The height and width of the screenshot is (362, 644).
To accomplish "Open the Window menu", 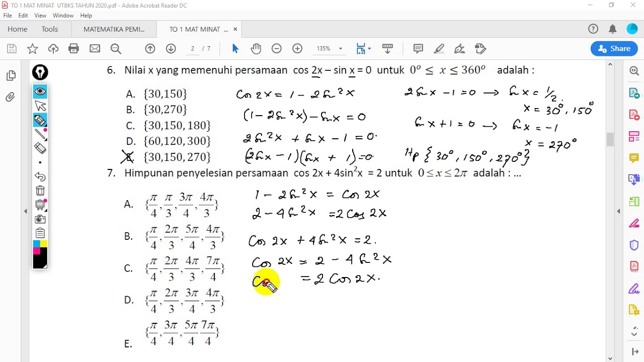I will pyautogui.click(x=63, y=16).
